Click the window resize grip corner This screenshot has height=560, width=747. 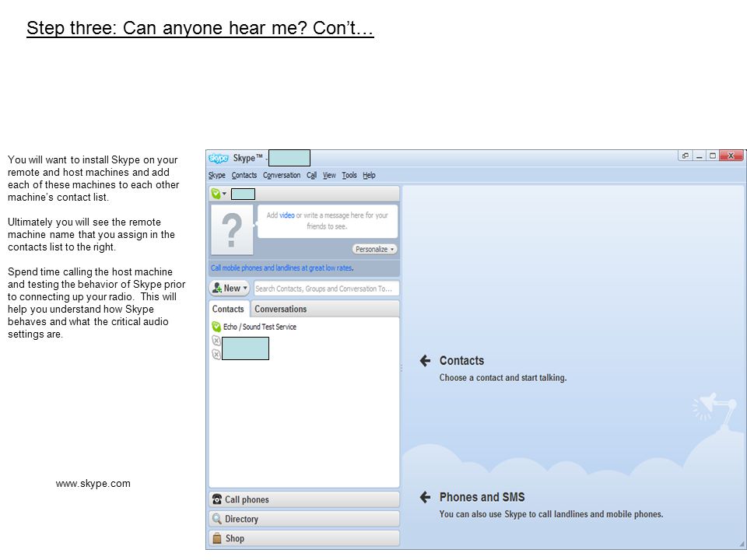[x=742, y=544]
